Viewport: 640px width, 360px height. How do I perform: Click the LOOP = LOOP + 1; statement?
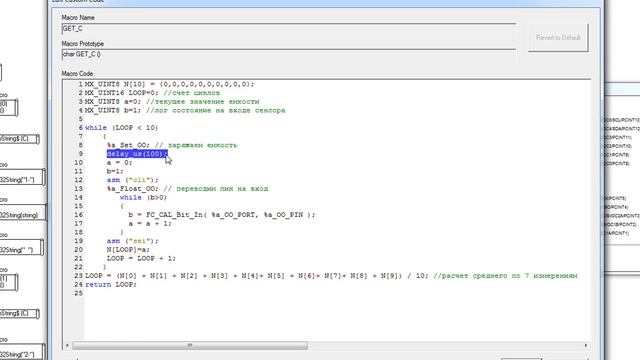[141, 258]
